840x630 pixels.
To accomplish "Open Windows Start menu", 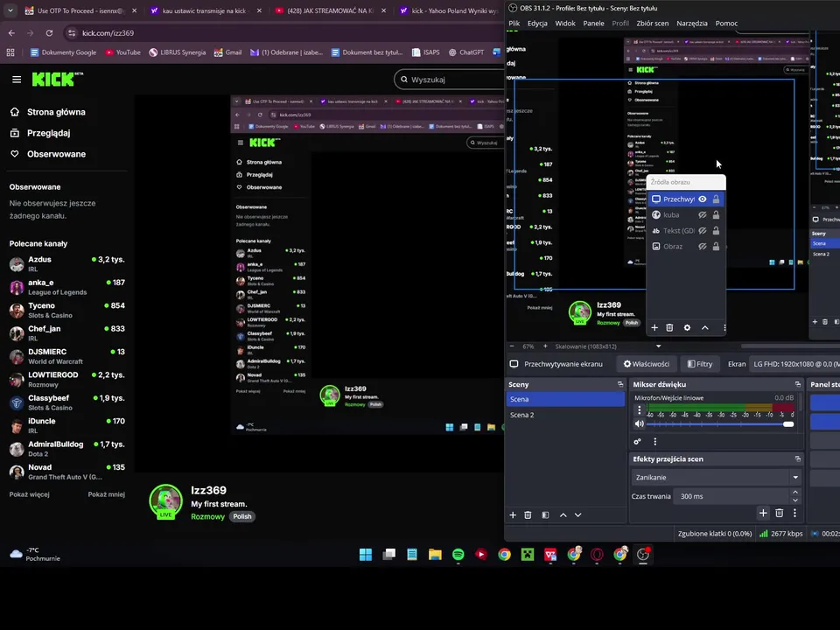I will (x=366, y=555).
